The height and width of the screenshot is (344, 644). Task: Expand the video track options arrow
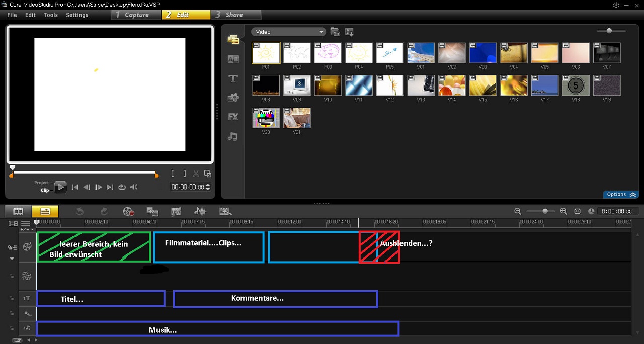point(12,259)
